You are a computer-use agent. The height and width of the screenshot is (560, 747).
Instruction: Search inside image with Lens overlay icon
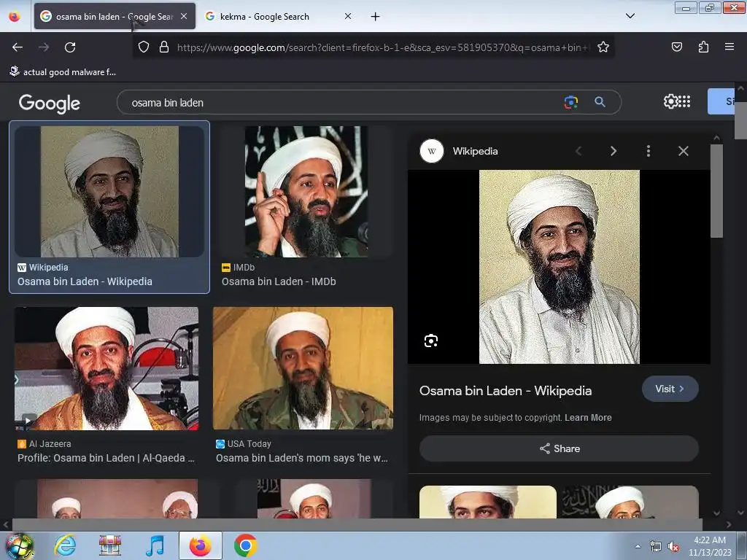pyautogui.click(x=430, y=341)
